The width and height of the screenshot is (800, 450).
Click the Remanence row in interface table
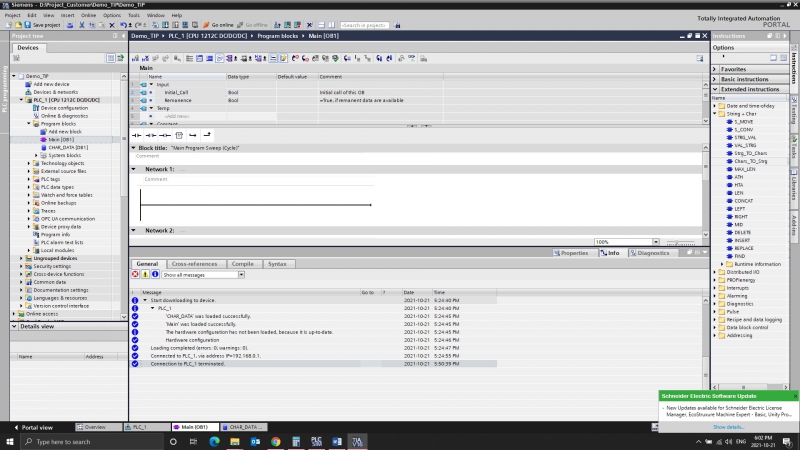click(418, 101)
